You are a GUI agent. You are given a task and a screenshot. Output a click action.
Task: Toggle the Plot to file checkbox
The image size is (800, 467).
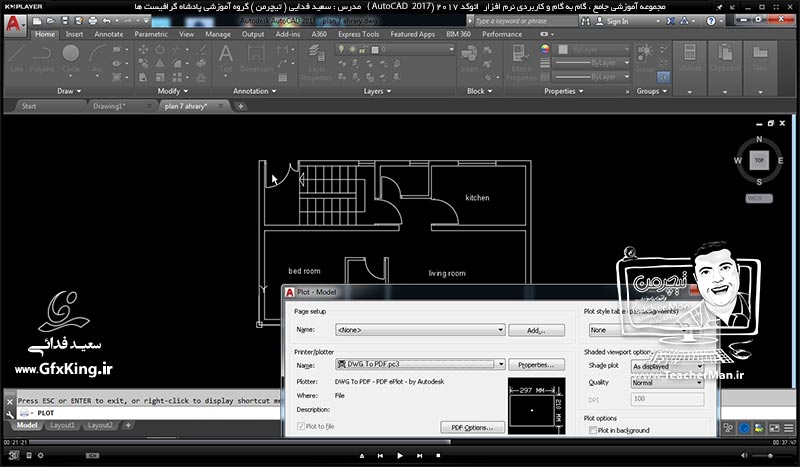301,426
